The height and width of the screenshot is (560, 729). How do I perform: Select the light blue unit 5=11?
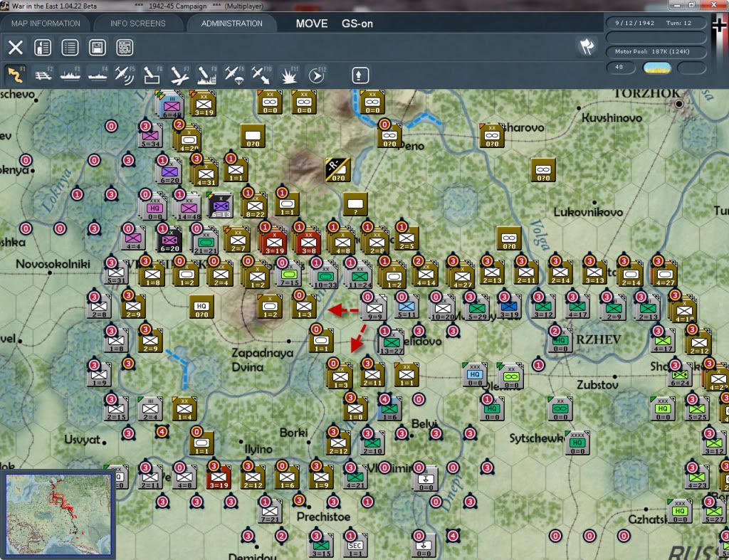click(407, 307)
